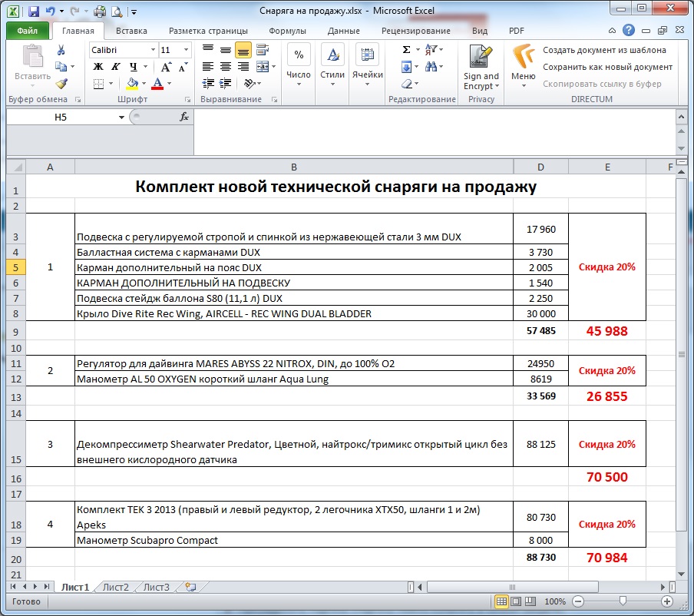This screenshot has width=694, height=616.
Task: Switch to Page Layout view in status bar
Action: (517, 601)
